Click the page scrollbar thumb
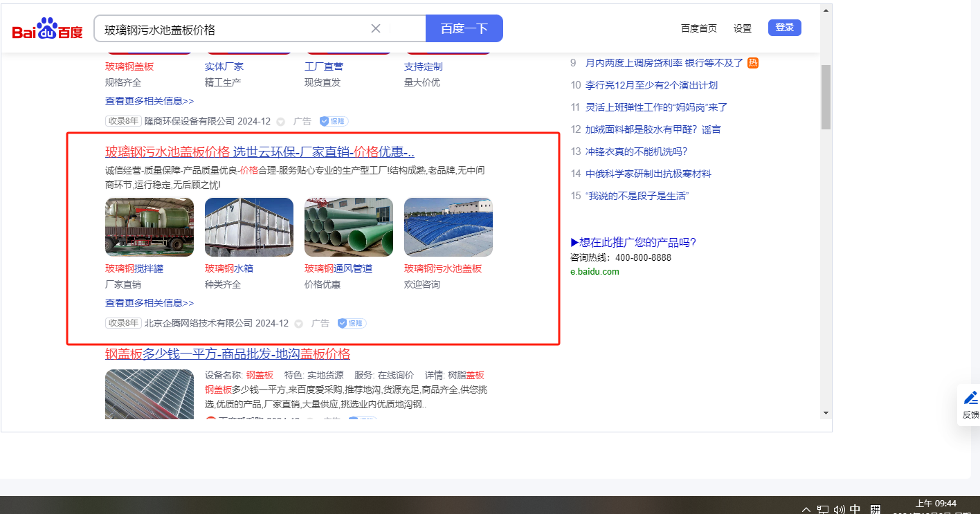The width and height of the screenshot is (980, 514). pos(826,97)
